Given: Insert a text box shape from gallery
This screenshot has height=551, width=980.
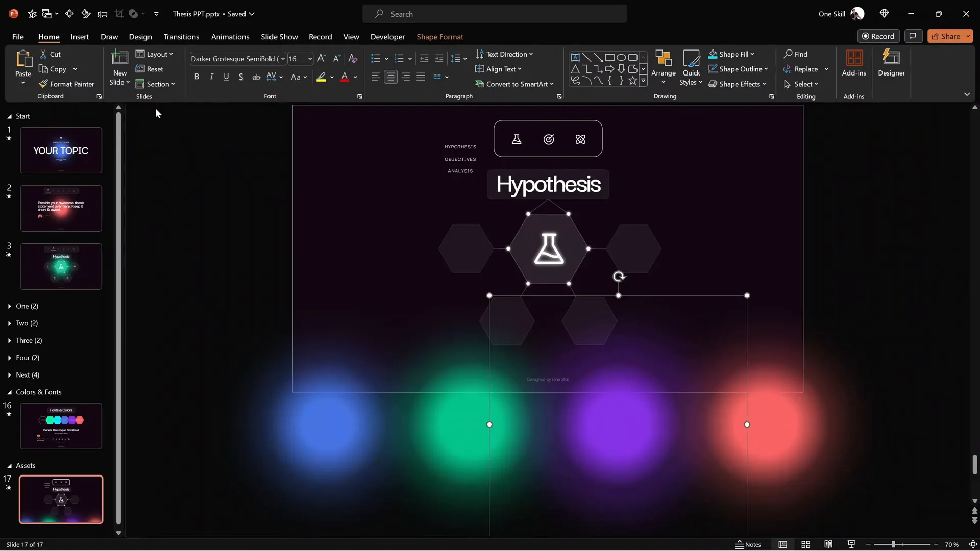Looking at the screenshot, I should tap(575, 58).
